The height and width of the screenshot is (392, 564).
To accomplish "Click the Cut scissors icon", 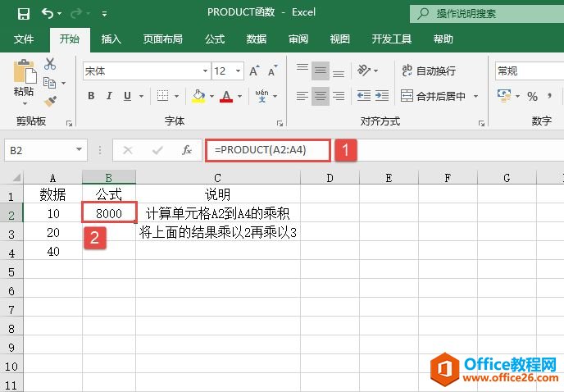I will pyautogui.click(x=50, y=64).
